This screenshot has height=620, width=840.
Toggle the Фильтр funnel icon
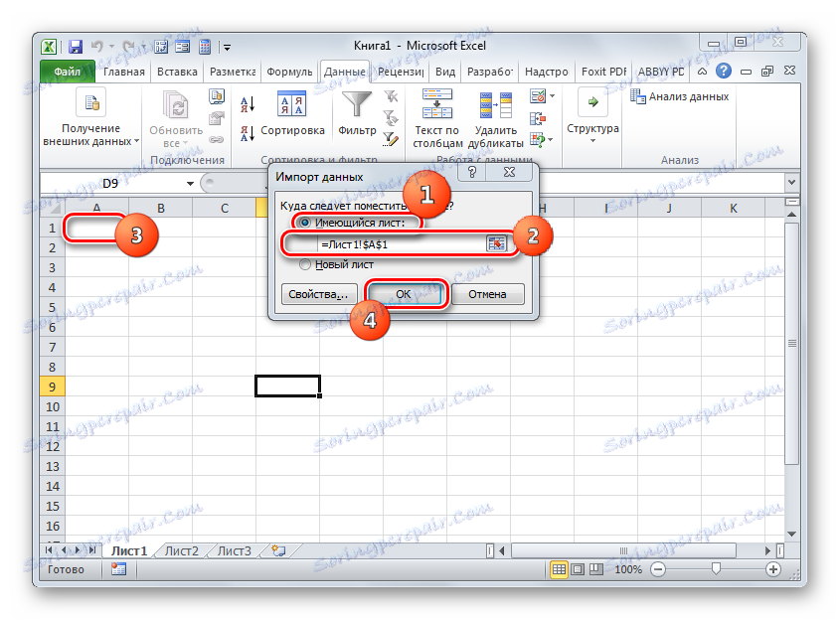(x=356, y=104)
